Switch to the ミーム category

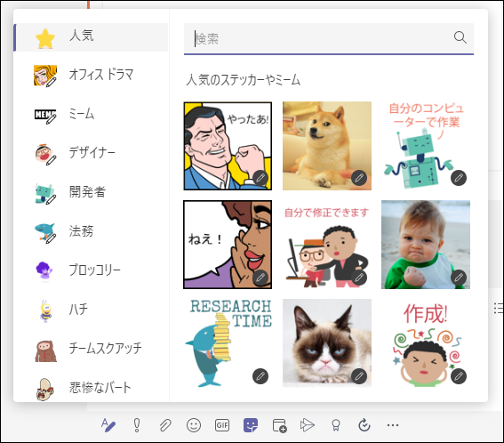[x=91, y=114]
